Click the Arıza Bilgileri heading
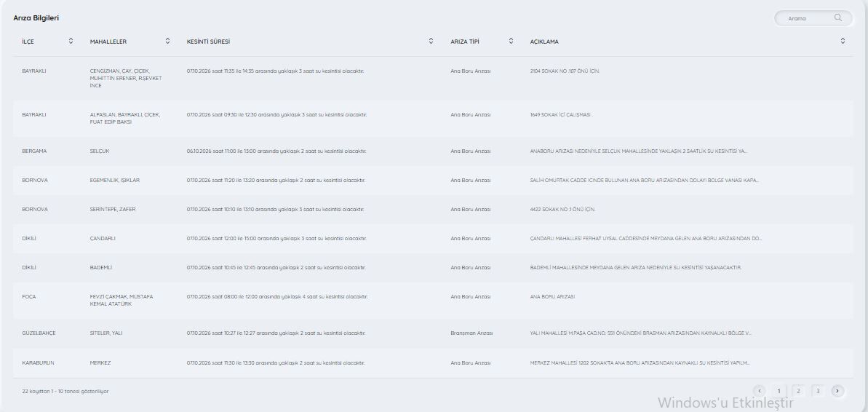This screenshot has width=868, height=412. coord(36,18)
